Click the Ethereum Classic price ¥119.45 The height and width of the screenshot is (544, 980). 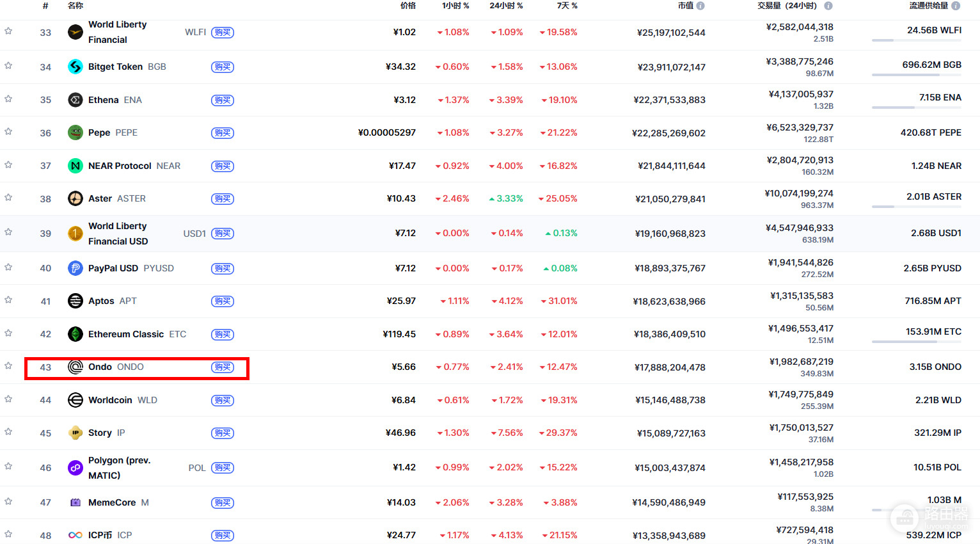399,334
